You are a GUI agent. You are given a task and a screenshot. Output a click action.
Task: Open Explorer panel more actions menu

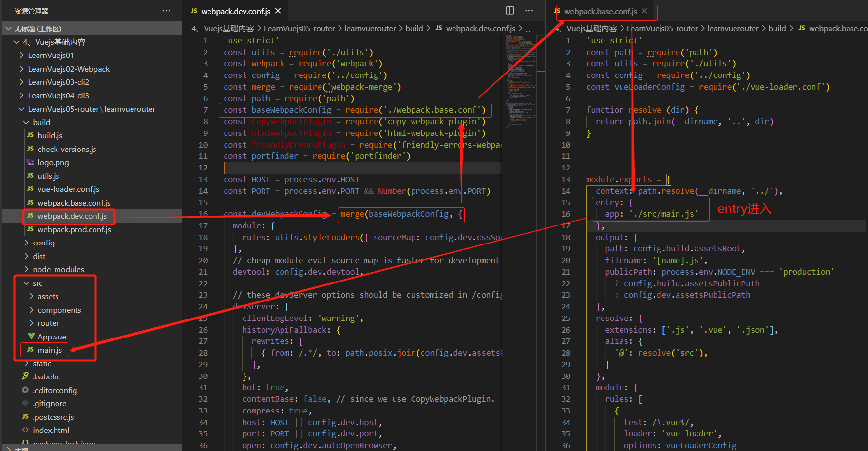167,11
